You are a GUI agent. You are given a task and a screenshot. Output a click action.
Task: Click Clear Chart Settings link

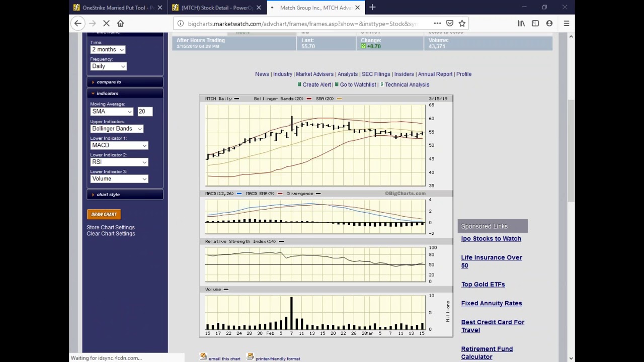[111, 234]
